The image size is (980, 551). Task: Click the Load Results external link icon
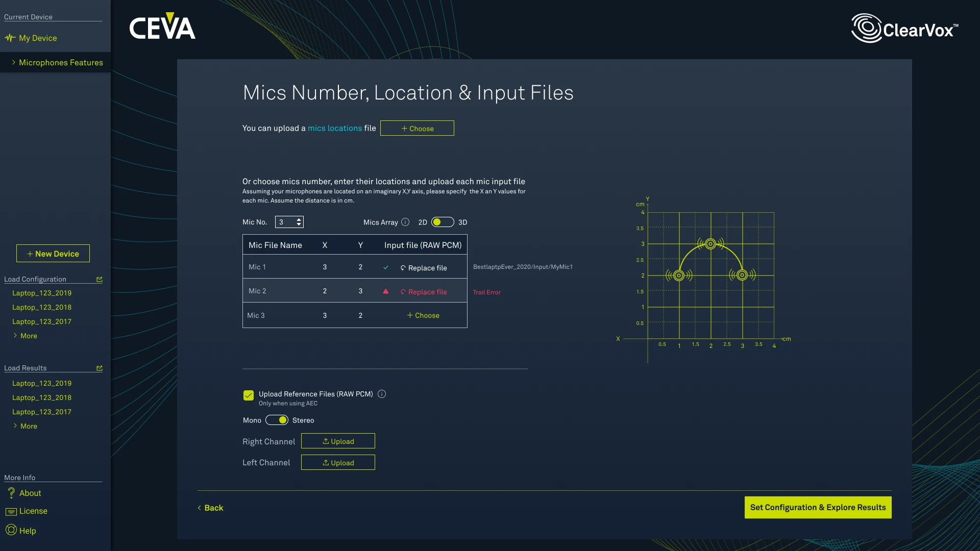pos(100,368)
